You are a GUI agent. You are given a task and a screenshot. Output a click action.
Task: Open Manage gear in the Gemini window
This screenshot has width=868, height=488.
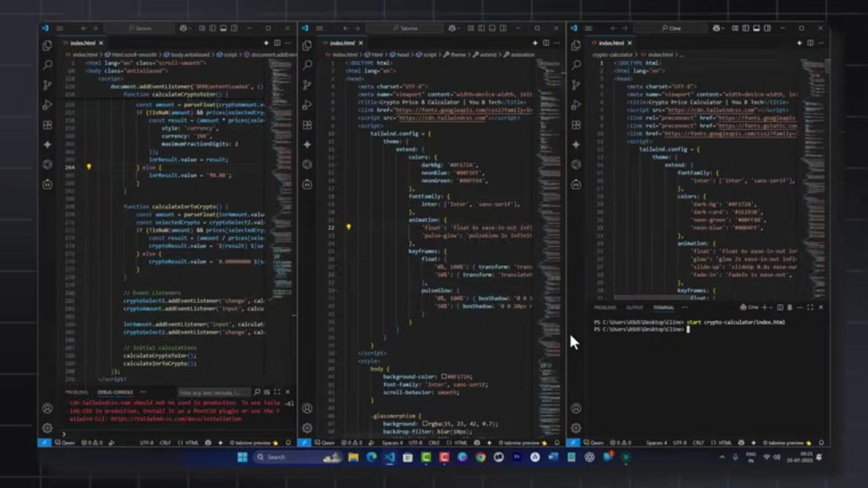[x=47, y=429]
